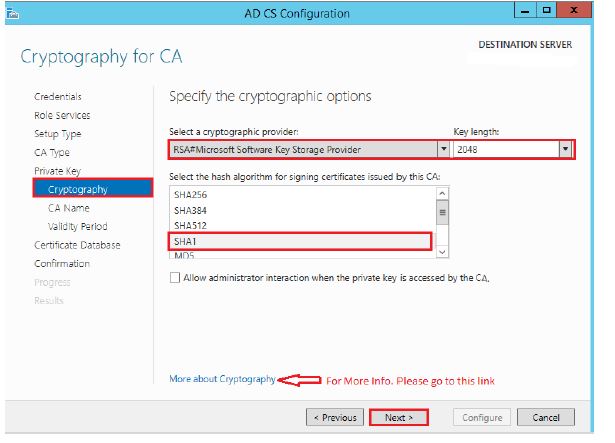Switch to the Validity Period step

pyautogui.click(x=78, y=226)
